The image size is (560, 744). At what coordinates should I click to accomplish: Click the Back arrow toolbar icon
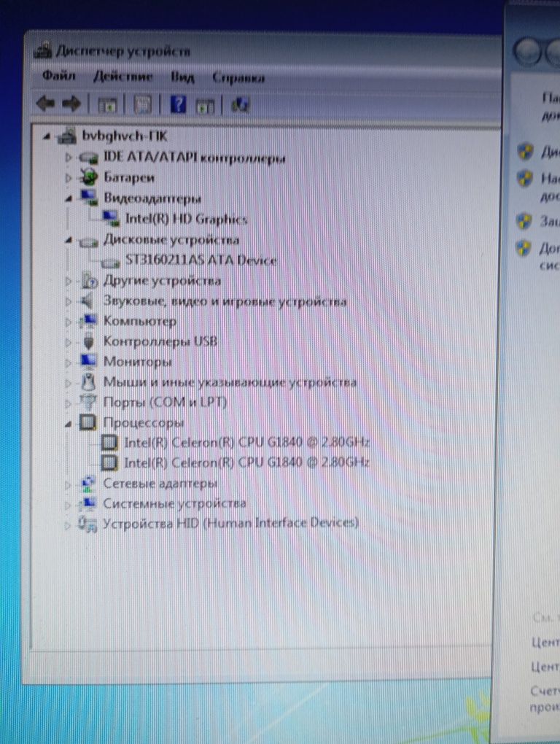[x=45, y=103]
